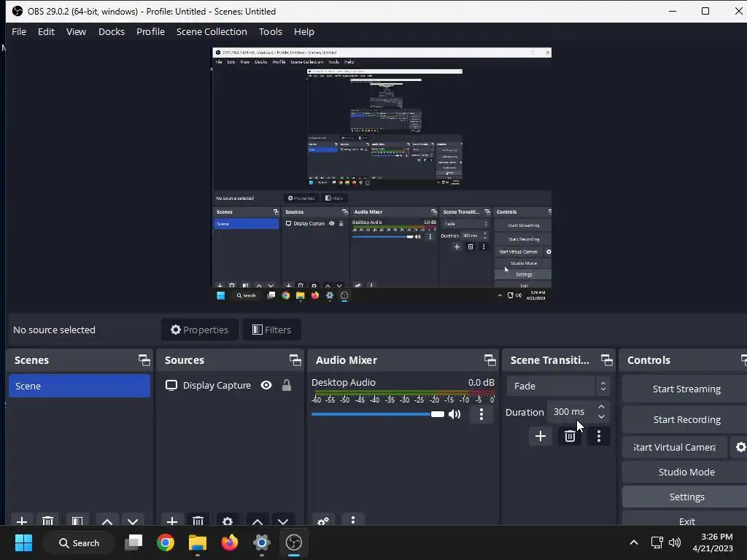Open advanced audio properties gears
The height and width of the screenshot is (560, 747).
pyautogui.click(x=323, y=521)
